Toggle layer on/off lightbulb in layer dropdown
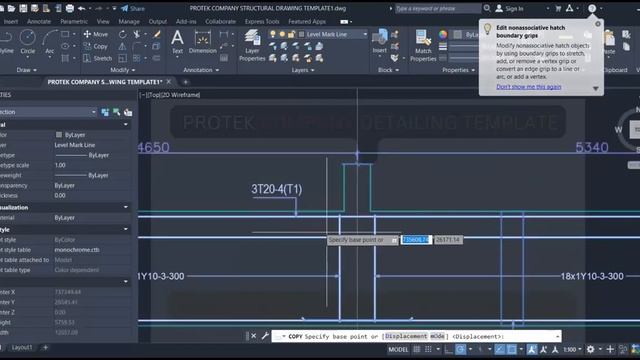This screenshot has width=640, height=360. pos(273,34)
